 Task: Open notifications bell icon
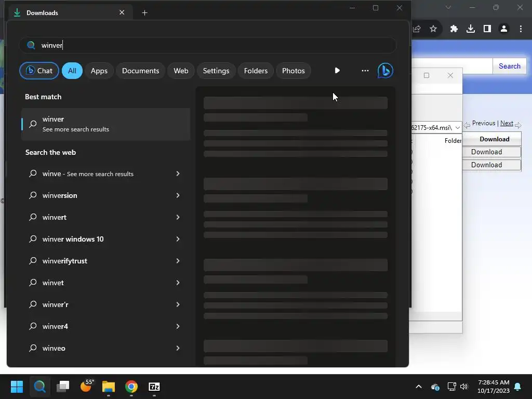coord(518,387)
